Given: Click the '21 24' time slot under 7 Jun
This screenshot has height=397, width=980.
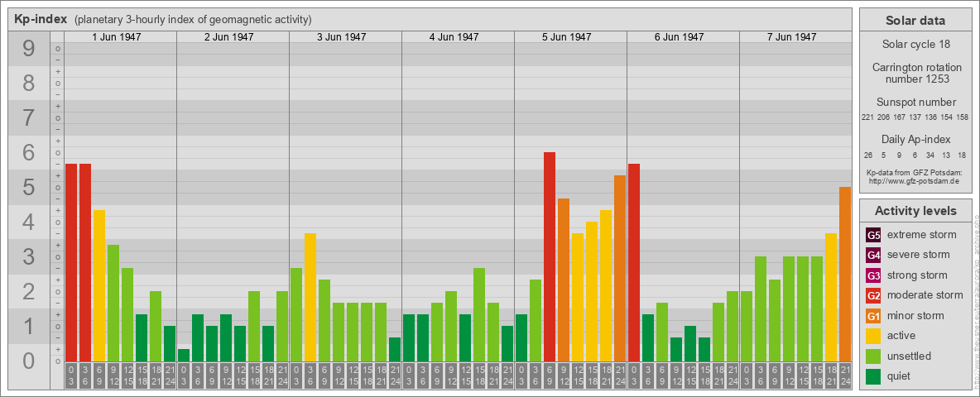Looking at the screenshot, I should [x=844, y=375].
